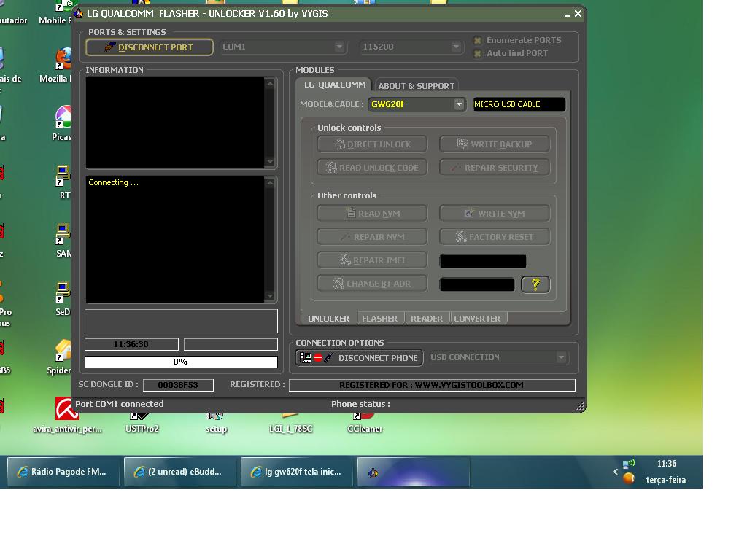
Task: Open lg gw620f tela inic taskbar window
Action: tap(296, 472)
